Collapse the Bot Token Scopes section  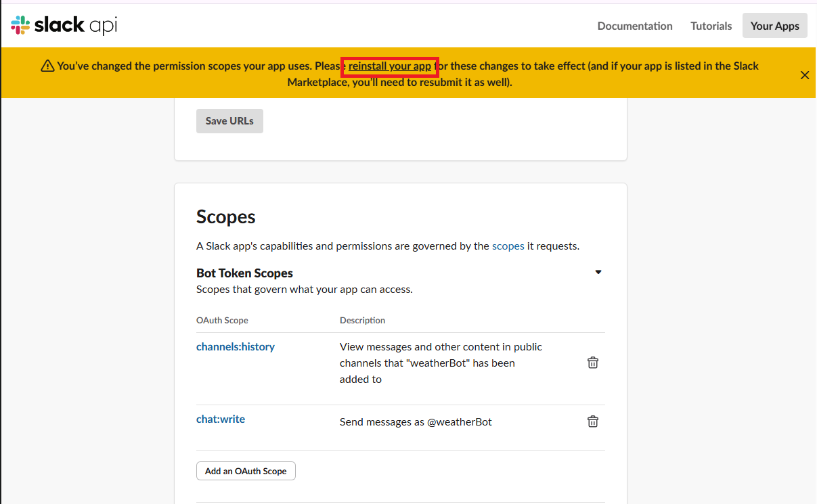coord(598,272)
